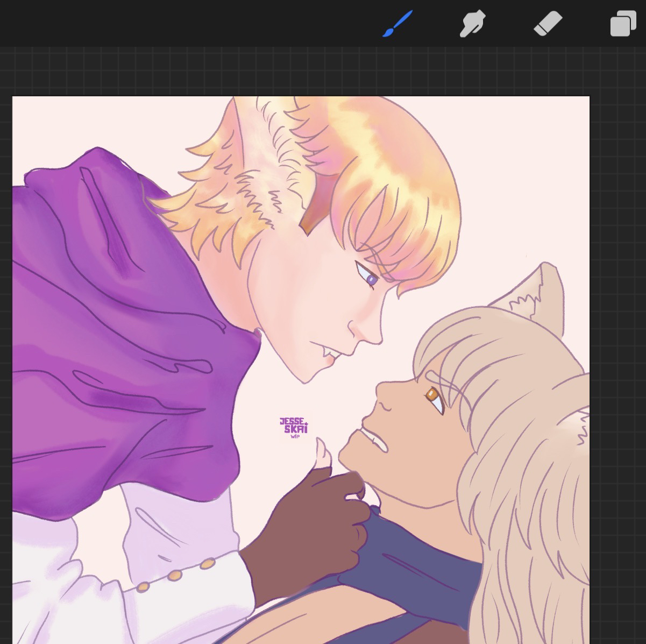Select the Brush tool

coord(397,24)
